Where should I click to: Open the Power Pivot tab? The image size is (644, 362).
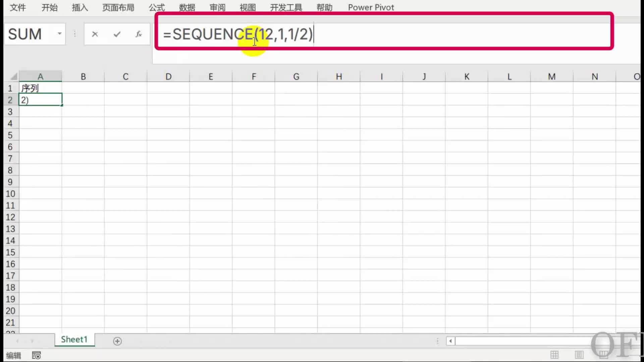coord(371,7)
